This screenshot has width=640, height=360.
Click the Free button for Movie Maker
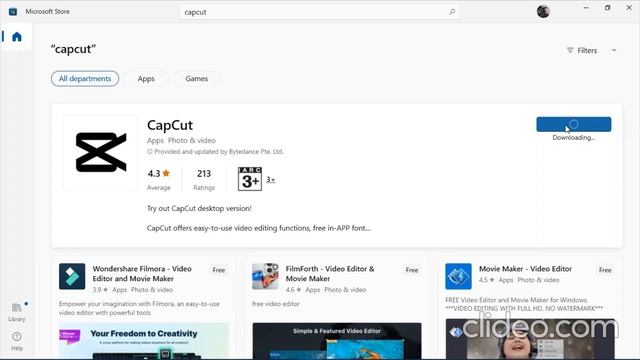coord(605,270)
